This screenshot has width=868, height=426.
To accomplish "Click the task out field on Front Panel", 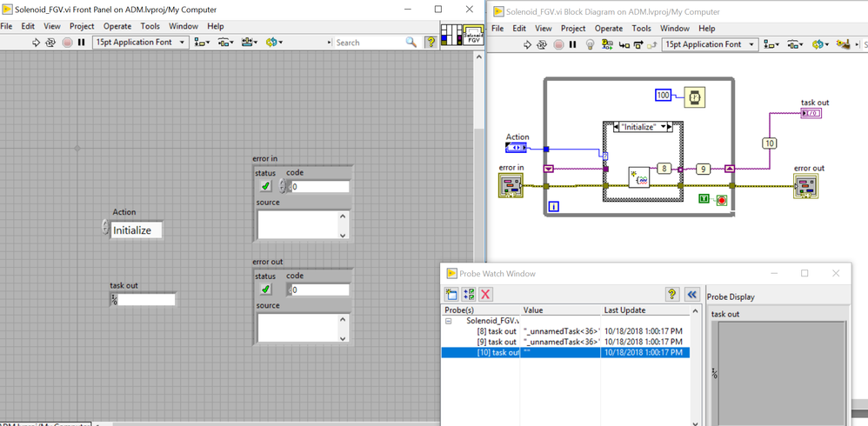I will [x=147, y=300].
